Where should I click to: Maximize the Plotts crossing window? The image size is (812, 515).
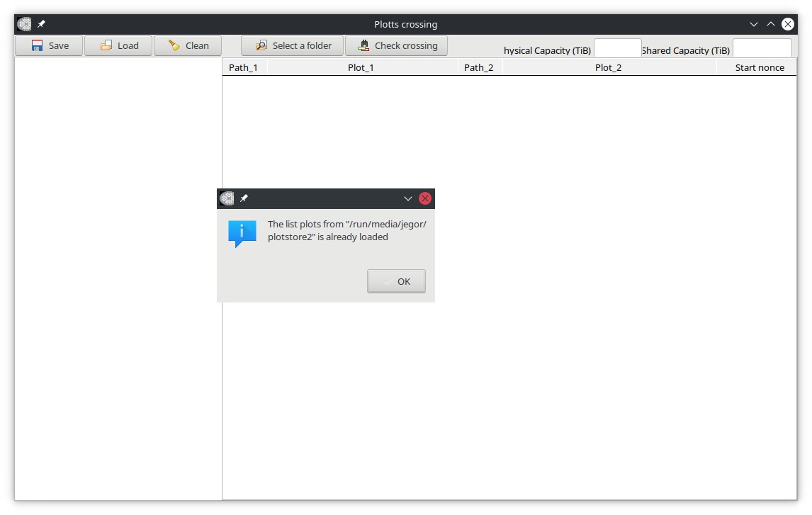[771, 24]
